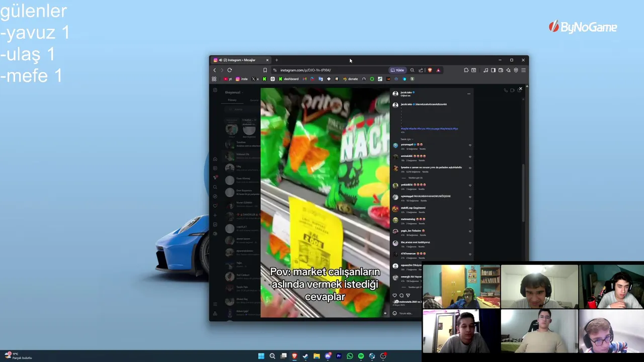The height and width of the screenshot is (362, 644).
Task: Open the Google Translate bookmark icon
Action: click(x=320, y=79)
